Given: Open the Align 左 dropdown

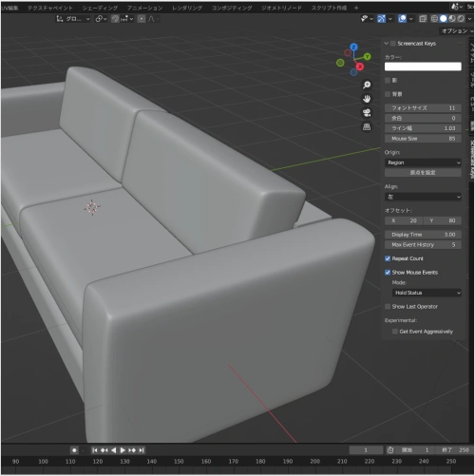Looking at the screenshot, I should pyautogui.click(x=423, y=197).
